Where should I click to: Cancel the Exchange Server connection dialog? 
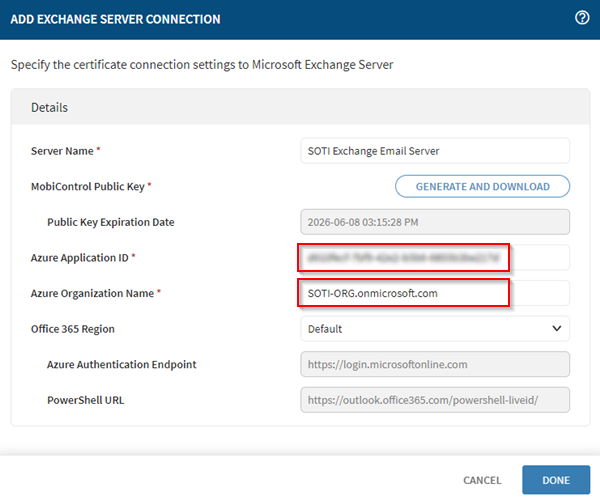482,480
